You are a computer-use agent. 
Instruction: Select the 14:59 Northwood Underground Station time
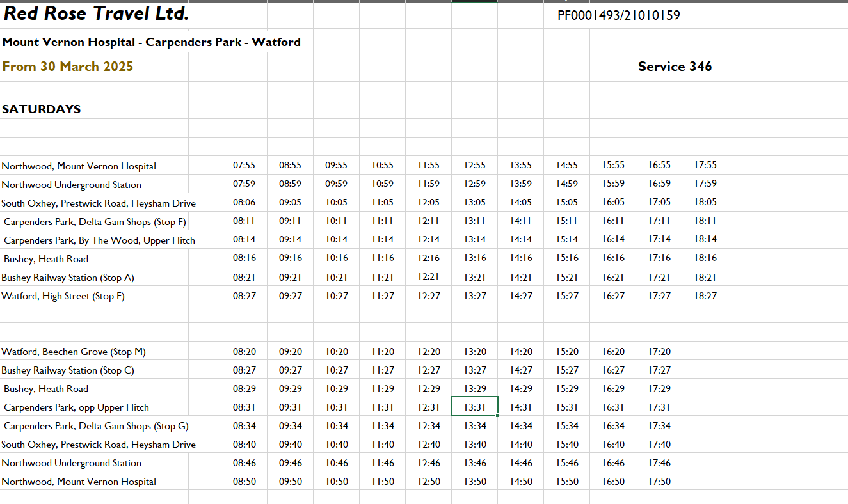(x=567, y=184)
